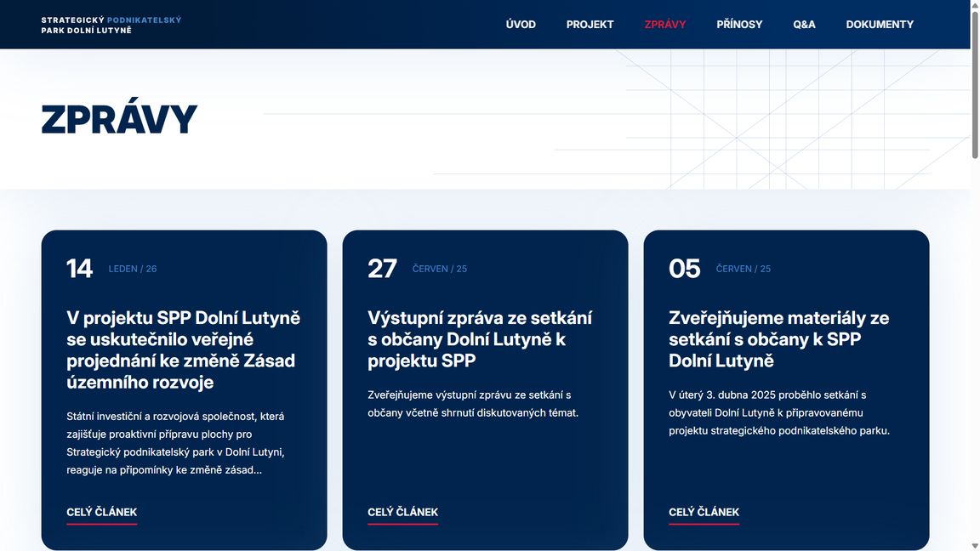Open the ÚVOD menu item

coord(521,25)
